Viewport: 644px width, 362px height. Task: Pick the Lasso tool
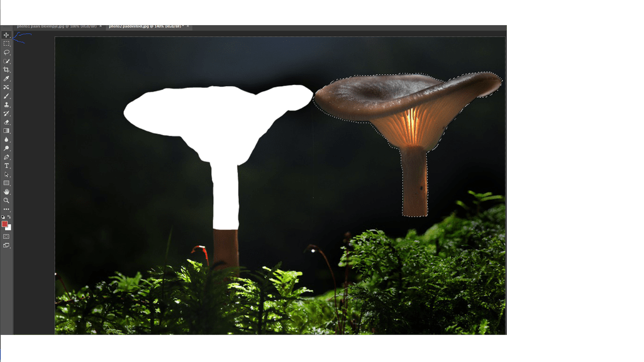coord(6,52)
